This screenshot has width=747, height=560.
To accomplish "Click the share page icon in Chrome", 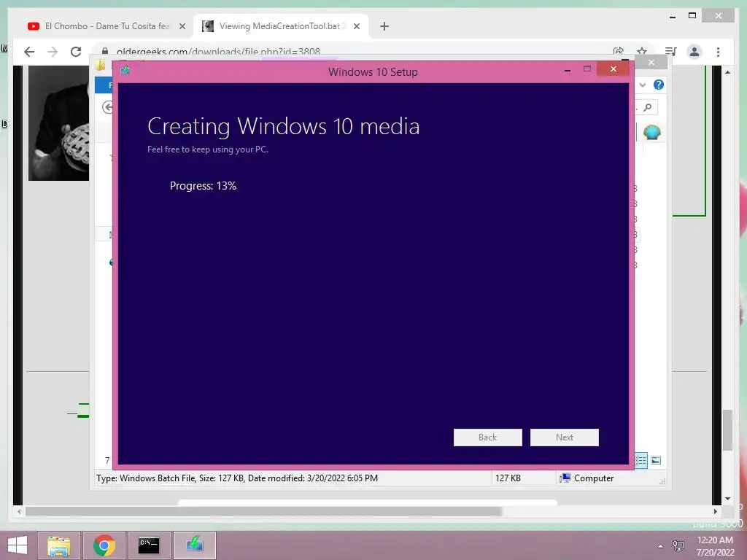I will point(619,51).
